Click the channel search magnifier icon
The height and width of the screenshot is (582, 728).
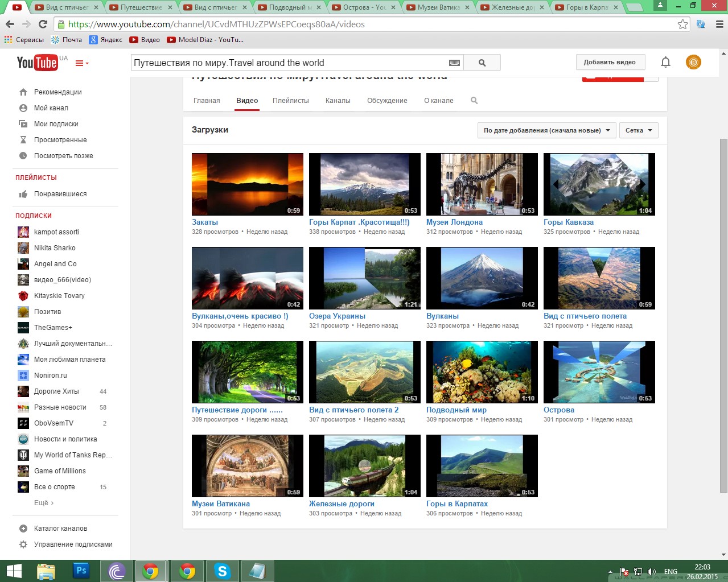(474, 100)
